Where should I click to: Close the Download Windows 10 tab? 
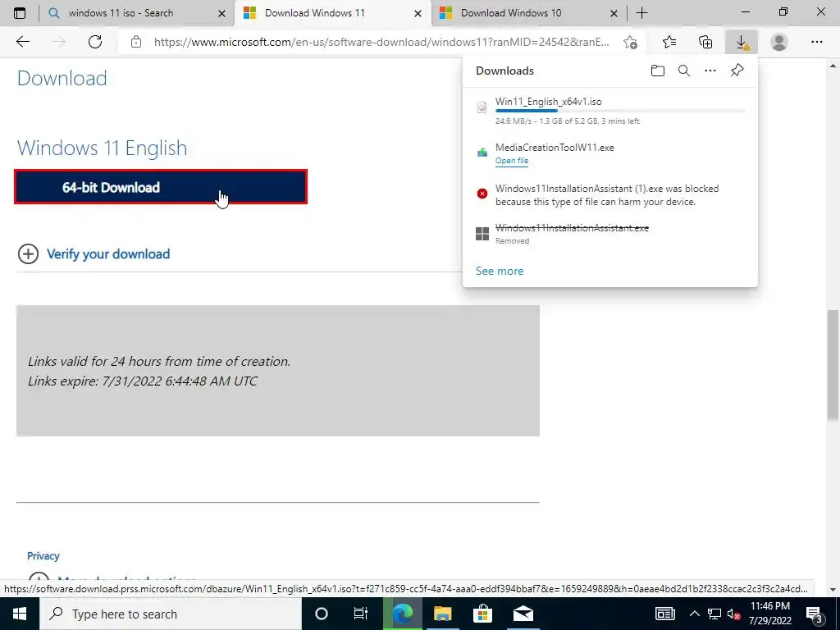click(x=614, y=13)
